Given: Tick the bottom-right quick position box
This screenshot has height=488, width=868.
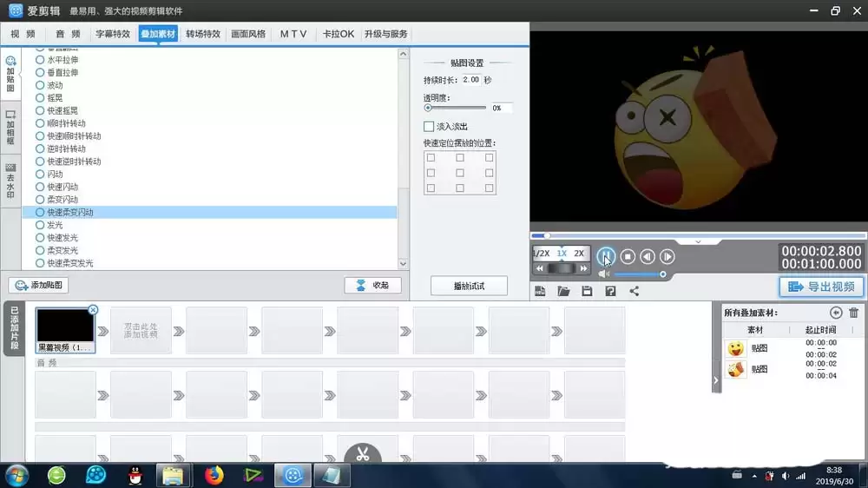Looking at the screenshot, I should point(489,188).
